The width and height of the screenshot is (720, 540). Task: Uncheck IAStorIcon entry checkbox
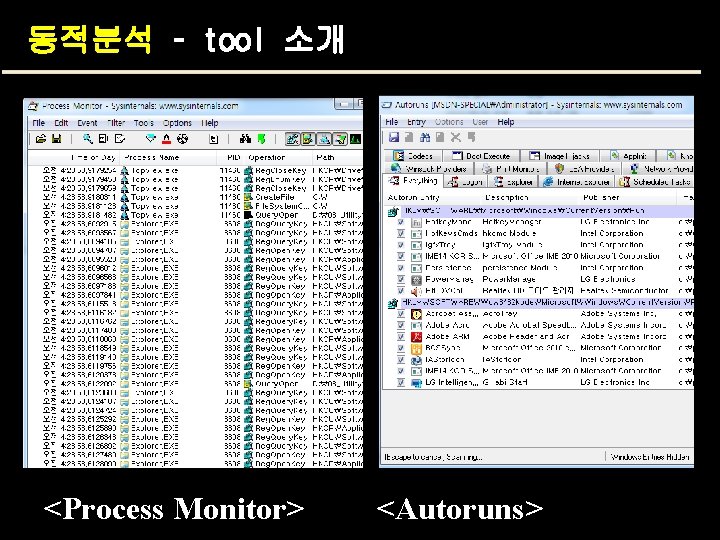[x=401, y=360]
